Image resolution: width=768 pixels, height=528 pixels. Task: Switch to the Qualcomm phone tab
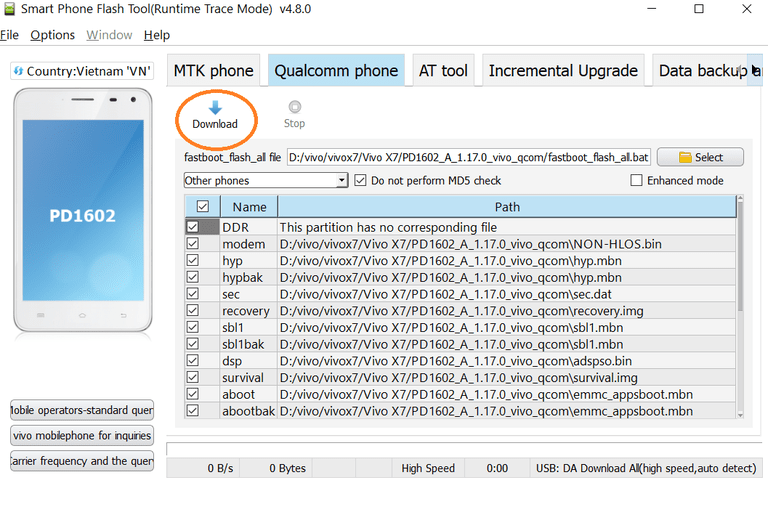click(336, 71)
